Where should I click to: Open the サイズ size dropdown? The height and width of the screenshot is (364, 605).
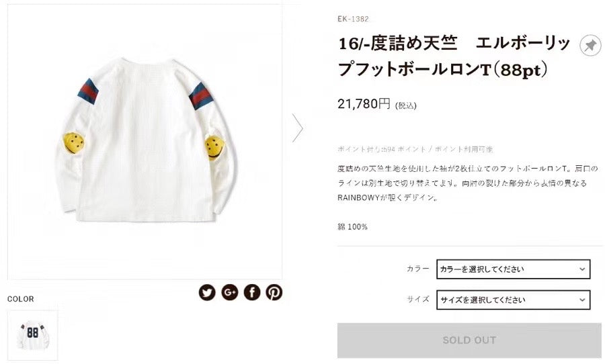513,300
